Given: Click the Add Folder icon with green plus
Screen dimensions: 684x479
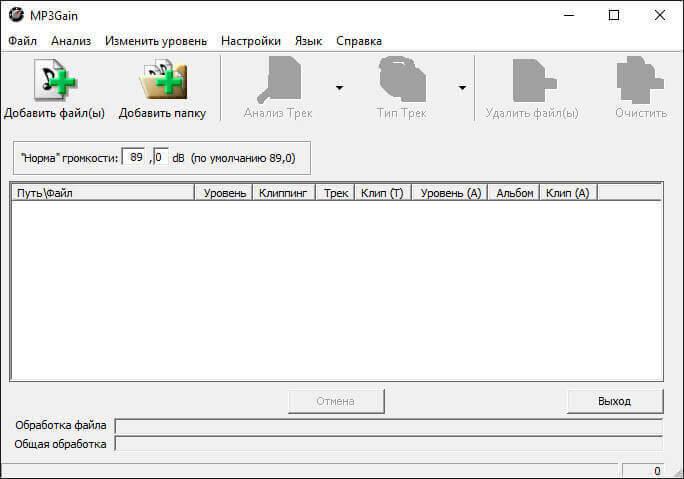Looking at the screenshot, I should coord(163,80).
